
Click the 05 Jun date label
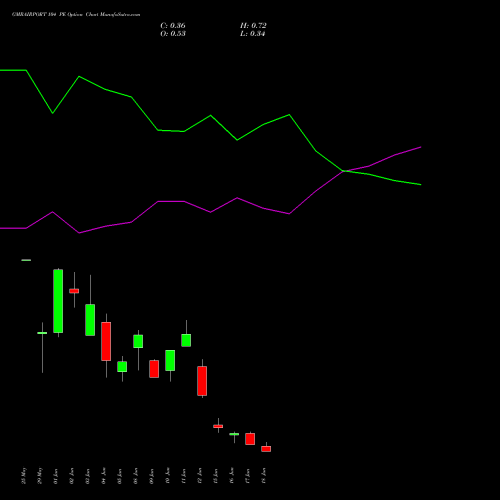click(x=120, y=476)
